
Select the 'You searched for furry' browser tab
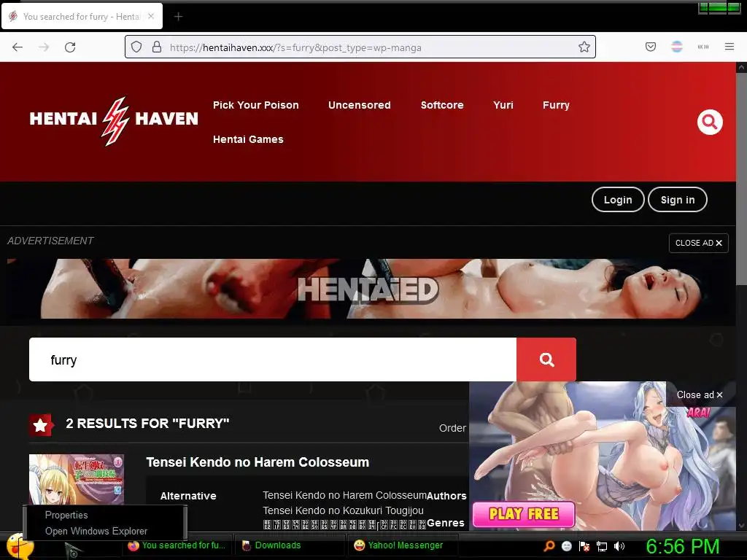[x=82, y=17]
